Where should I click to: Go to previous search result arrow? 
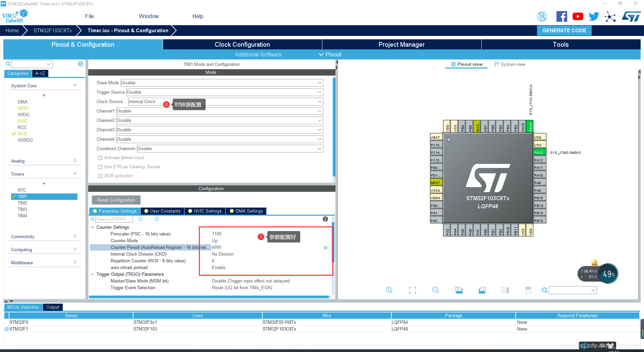click(x=141, y=219)
